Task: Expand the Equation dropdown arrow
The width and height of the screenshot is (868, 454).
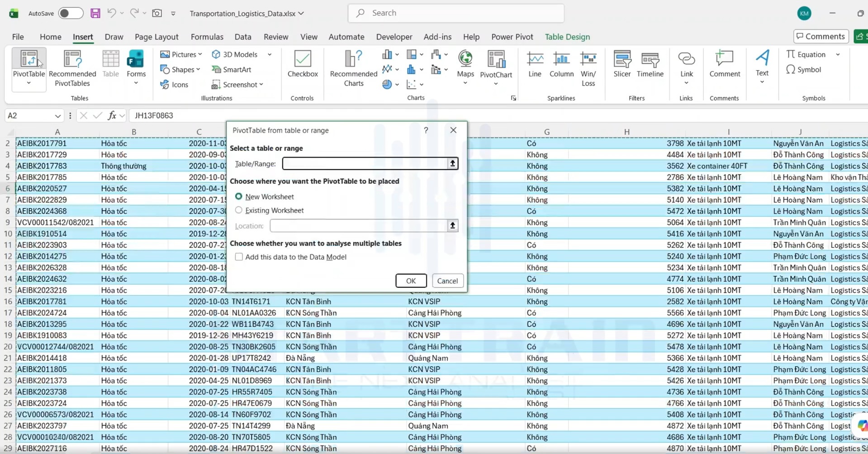Action: pyautogui.click(x=838, y=54)
